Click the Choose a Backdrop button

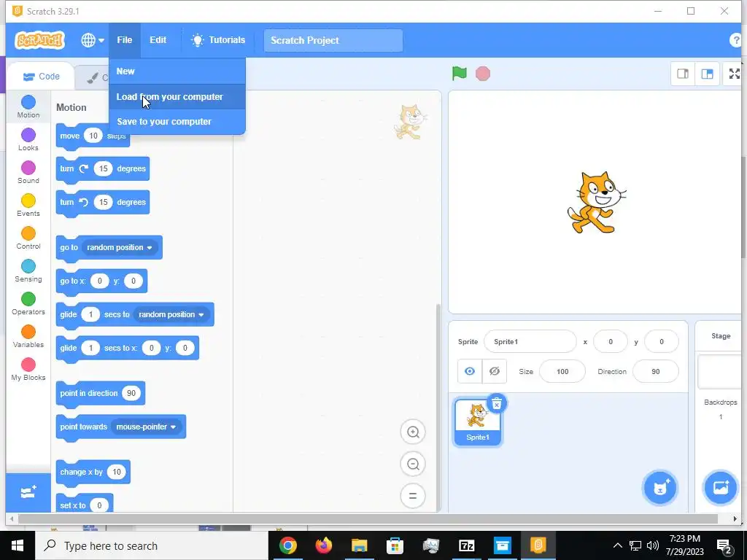tap(720, 488)
